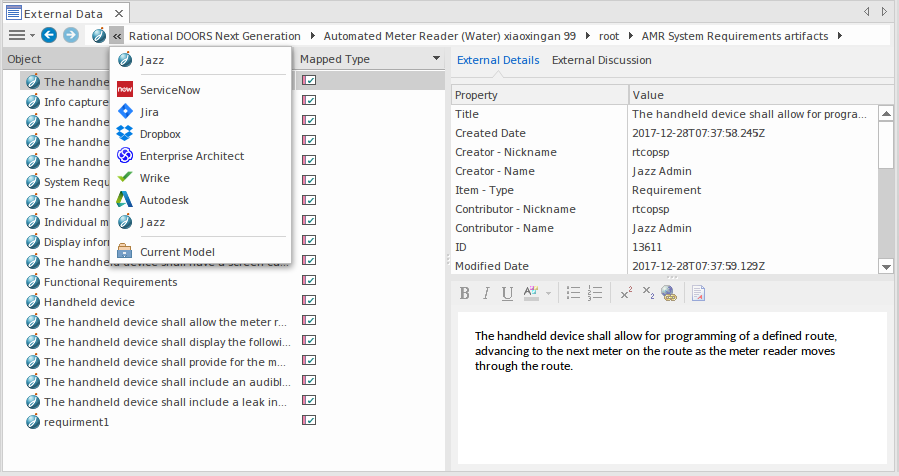899x476 pixels.
Task: Toggle checkbox for 'include a leak in...' row
Action: (x=309, y=400)
